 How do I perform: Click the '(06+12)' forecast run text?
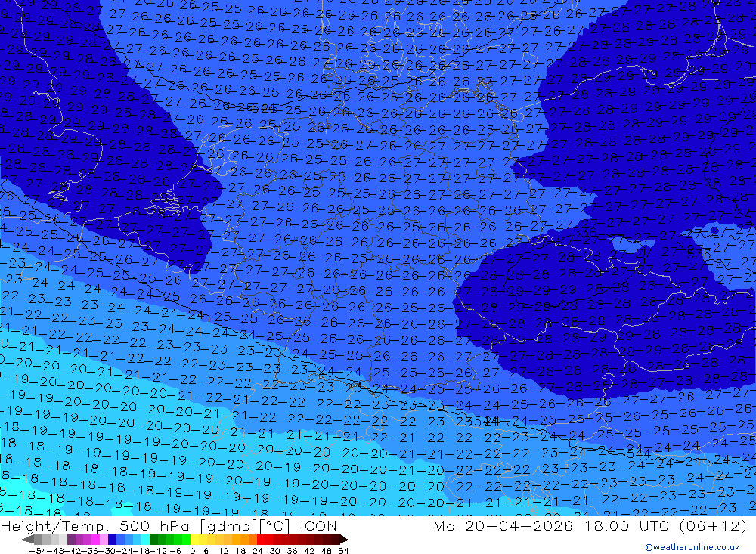tap(713, 525)
